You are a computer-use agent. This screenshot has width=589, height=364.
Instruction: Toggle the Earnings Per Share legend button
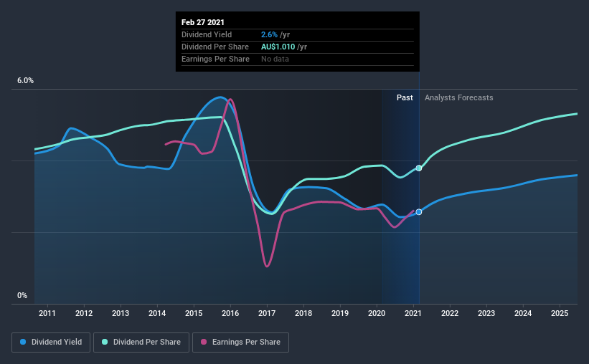pos(240,343)
